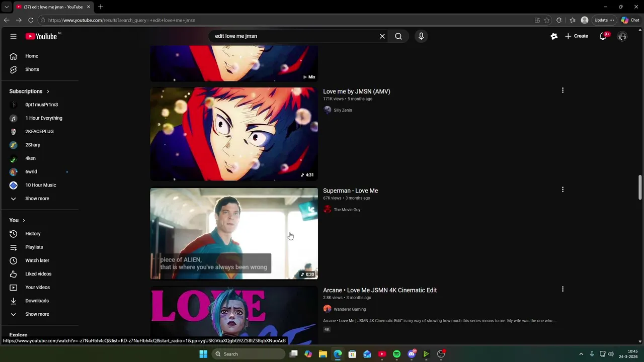Open the browser extensions puzzle icon
This screenshot has width=644, height=362.
tap(559, 20)
